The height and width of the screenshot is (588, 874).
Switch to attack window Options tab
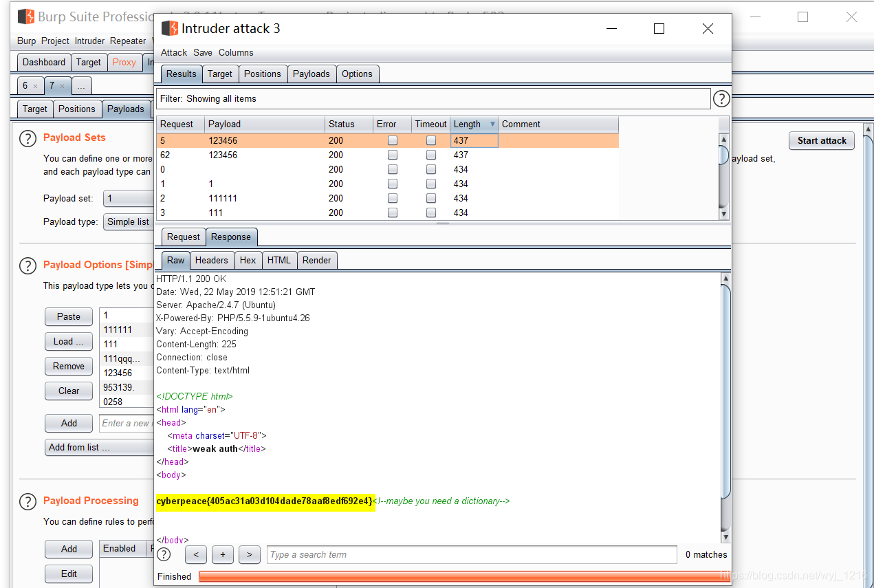tap(357, 74)
